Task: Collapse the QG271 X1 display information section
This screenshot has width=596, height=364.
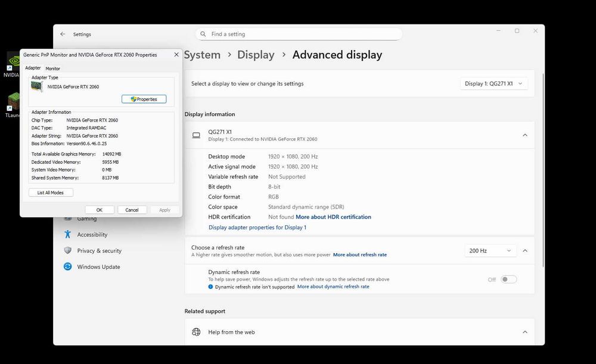Action: coord(525,135)
